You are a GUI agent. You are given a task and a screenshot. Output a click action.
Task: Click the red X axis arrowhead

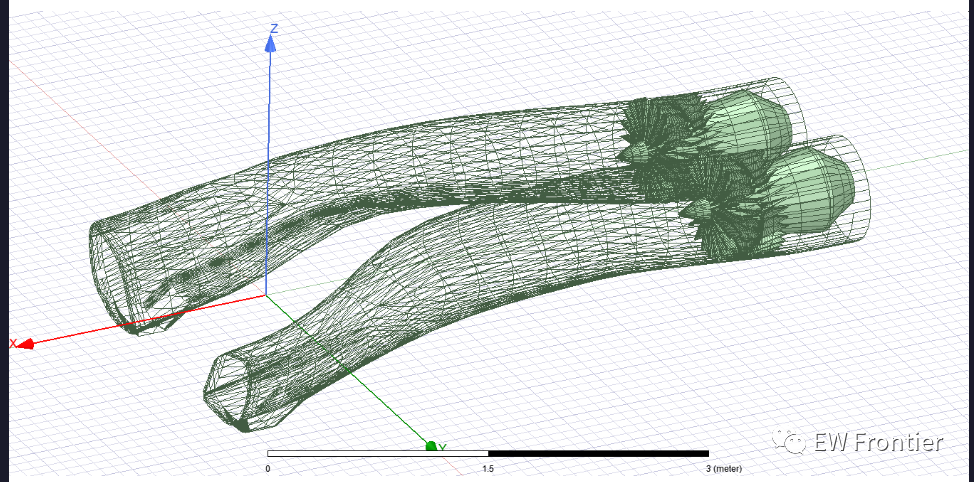coord(24,343)
